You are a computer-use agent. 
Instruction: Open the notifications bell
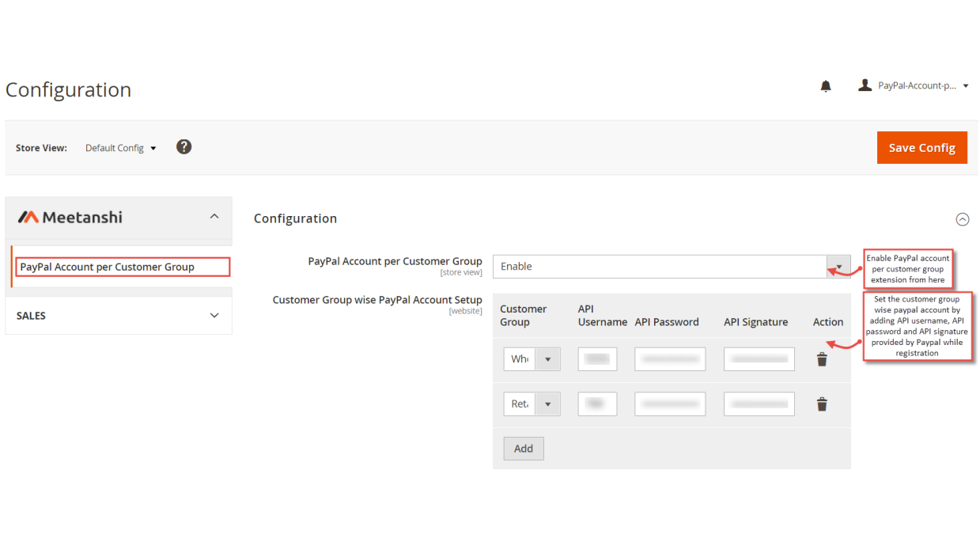[826, 85]
